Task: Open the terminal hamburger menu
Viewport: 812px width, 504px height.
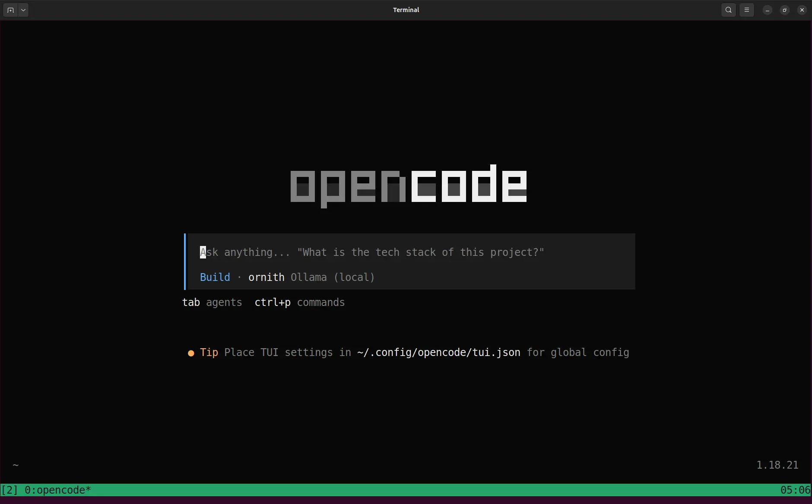Action: point(747,10)
